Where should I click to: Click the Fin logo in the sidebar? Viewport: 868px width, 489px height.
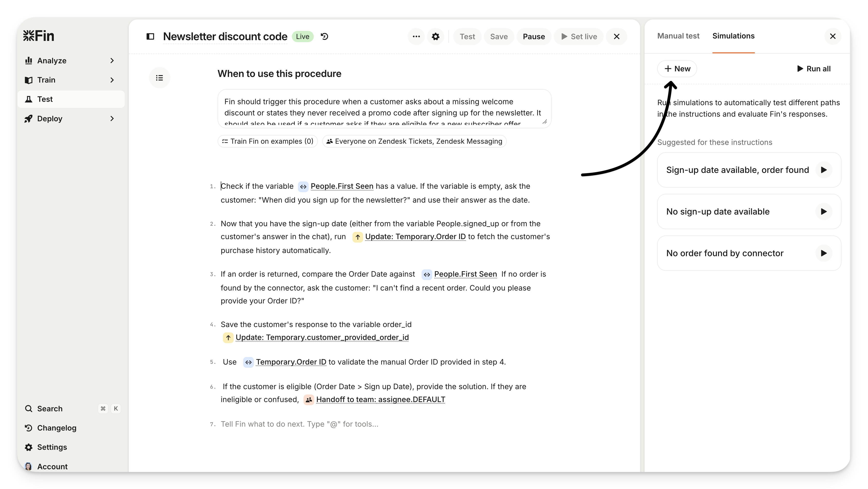38,36
